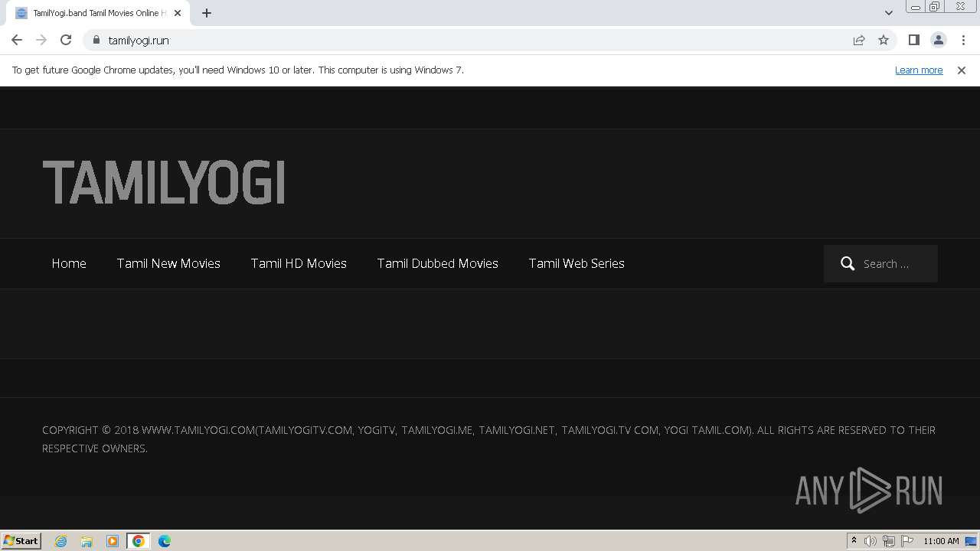Open Windows Start menu
Image resolution: width=980 pixels, height=551 pixels.
[21, 540]
